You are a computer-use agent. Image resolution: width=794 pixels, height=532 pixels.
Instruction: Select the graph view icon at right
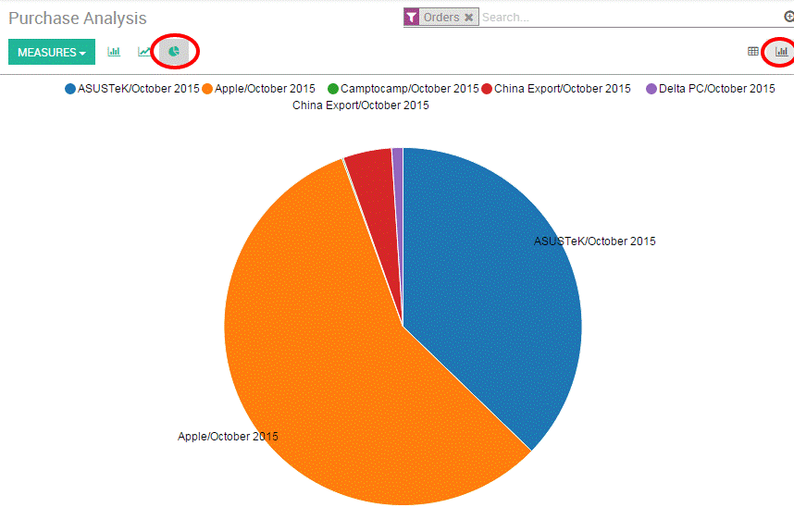coord(781,51)
